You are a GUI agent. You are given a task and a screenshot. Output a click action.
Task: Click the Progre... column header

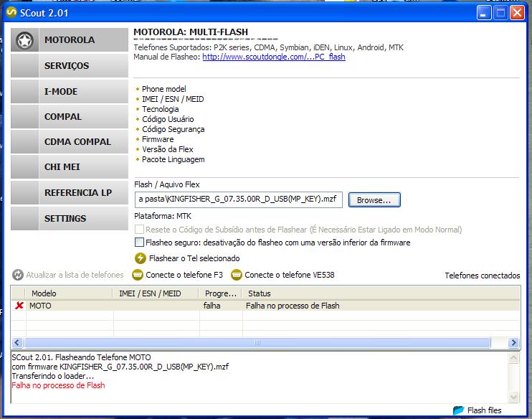point(220,293)
